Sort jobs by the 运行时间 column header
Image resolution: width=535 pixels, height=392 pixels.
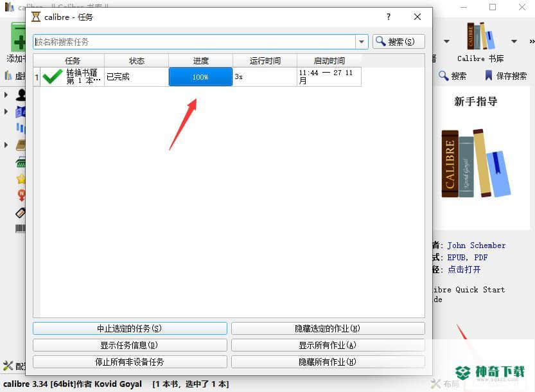pyautogui.click(x=265, y=61)
